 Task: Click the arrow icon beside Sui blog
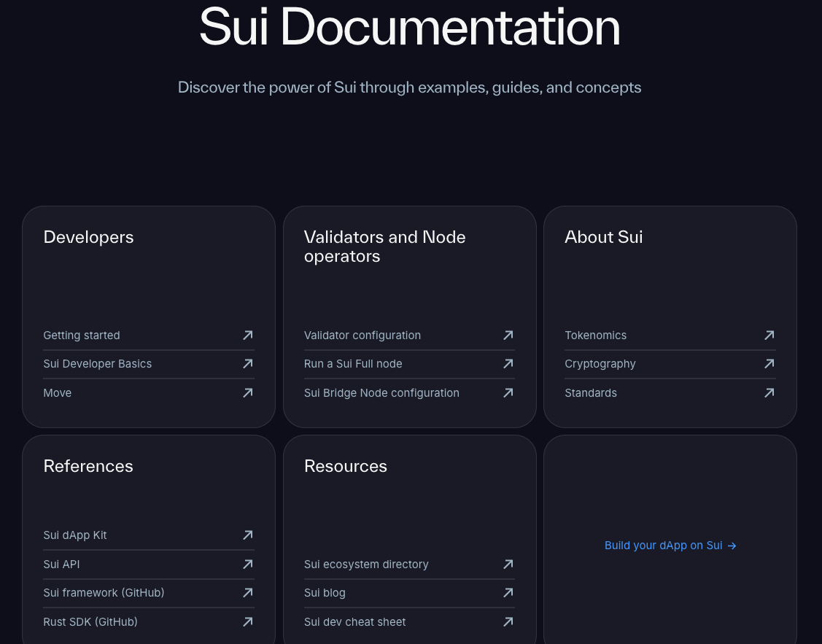coord(508,593)
